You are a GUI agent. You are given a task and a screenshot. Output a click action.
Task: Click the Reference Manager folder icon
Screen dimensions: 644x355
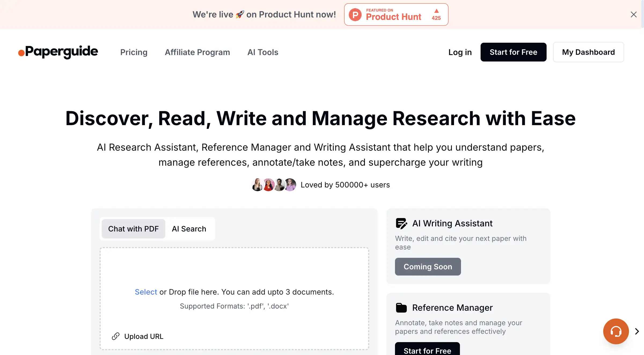(x=401, y=308)
